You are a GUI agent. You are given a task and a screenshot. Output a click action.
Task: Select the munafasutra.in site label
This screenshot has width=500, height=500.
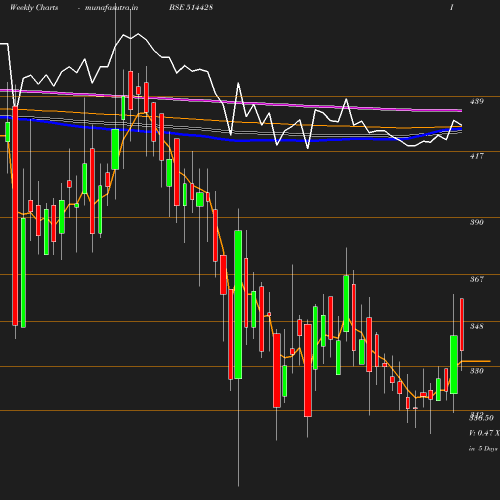tap(111, 8)
